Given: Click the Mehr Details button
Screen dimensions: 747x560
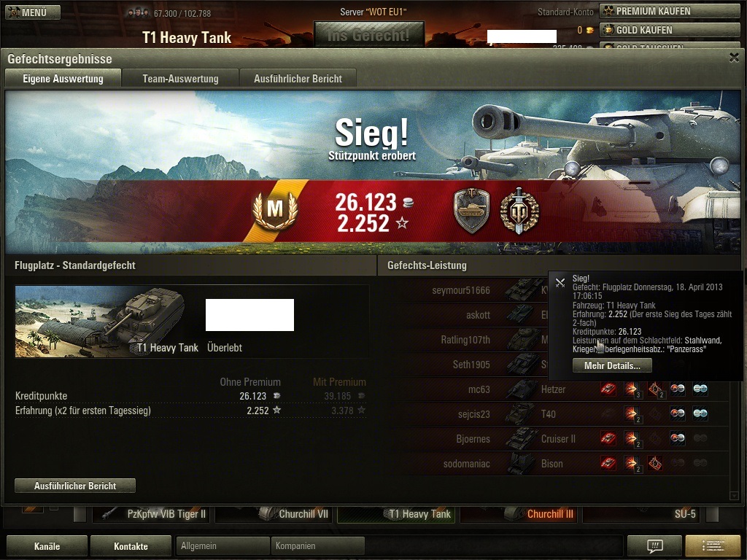Looking at the screenshot, I should (x=612, y=366).
